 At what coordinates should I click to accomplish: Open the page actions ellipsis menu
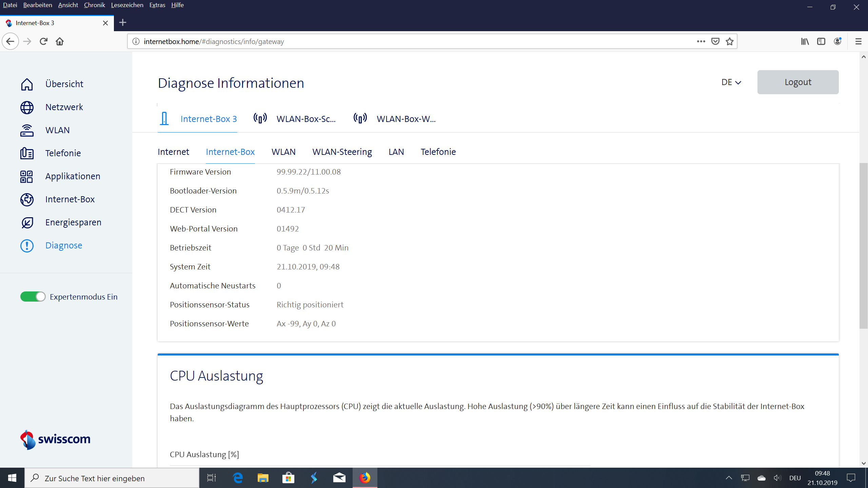[x=701, y=41]
